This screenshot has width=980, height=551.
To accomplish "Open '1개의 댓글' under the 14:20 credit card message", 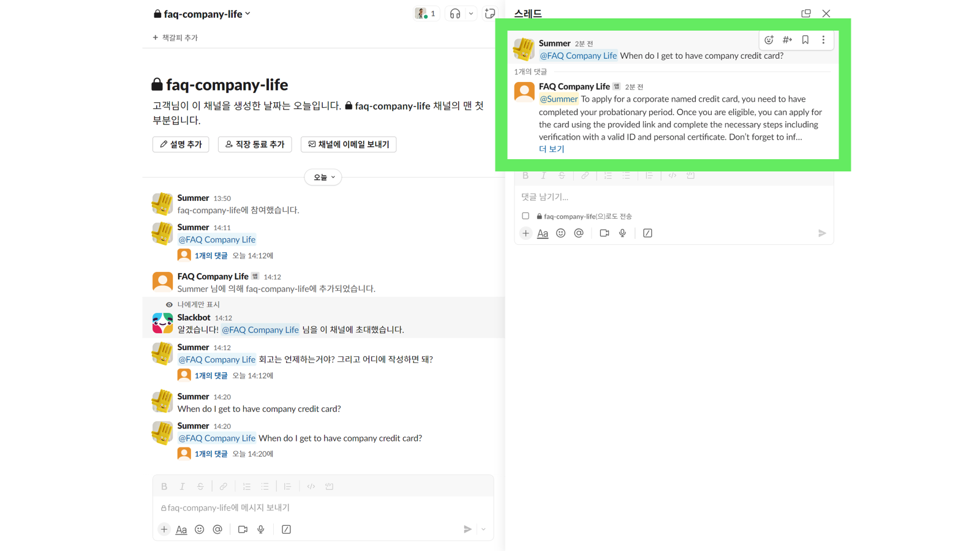I will point(211,454).
